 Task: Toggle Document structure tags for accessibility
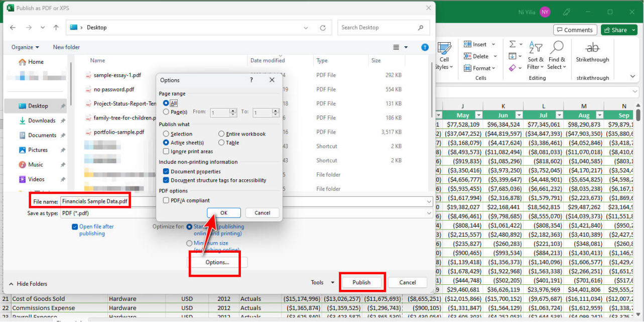pos(166,180)
